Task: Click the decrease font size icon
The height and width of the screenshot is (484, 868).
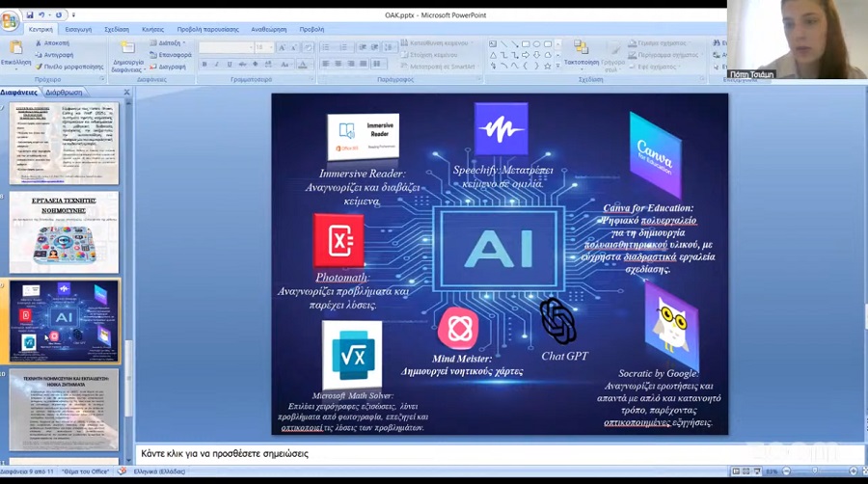Action: [294, 47]
